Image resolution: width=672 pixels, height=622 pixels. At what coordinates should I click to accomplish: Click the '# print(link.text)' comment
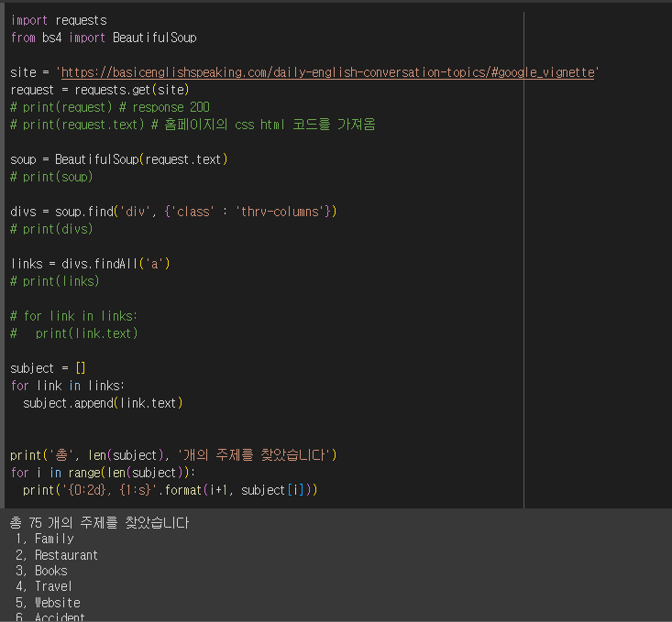coord(73,333)
